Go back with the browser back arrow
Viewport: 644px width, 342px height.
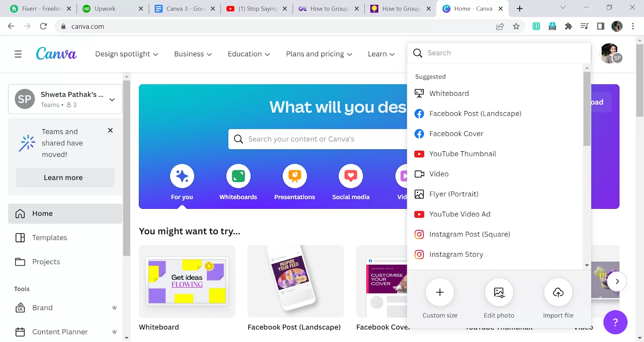click(x=11, y=26)
